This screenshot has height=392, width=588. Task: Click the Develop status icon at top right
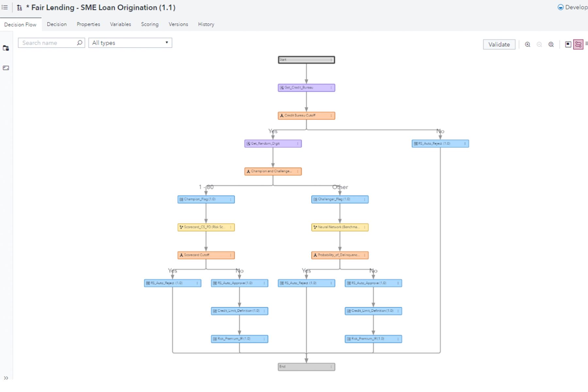coord(561,7)
